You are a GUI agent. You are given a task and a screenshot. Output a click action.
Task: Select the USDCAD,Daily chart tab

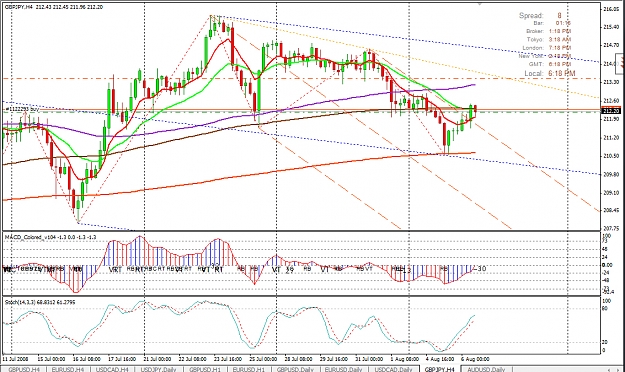pyautogui.click(x=394, y=369)
